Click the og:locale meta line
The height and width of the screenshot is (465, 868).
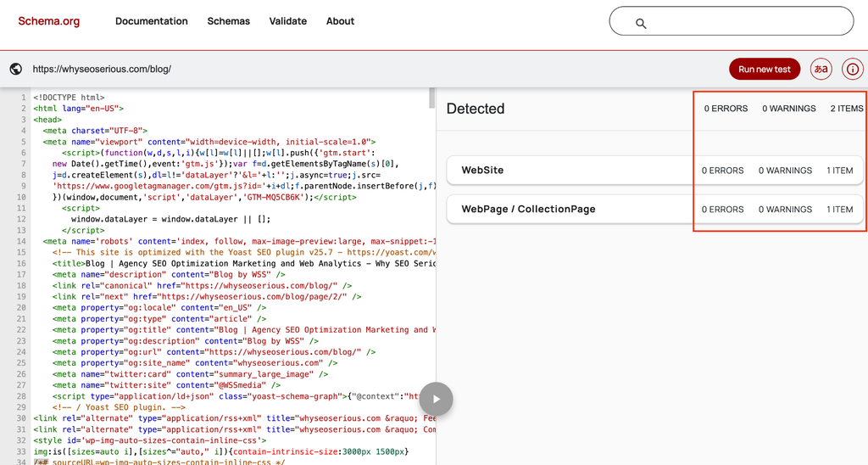(159, 308)
